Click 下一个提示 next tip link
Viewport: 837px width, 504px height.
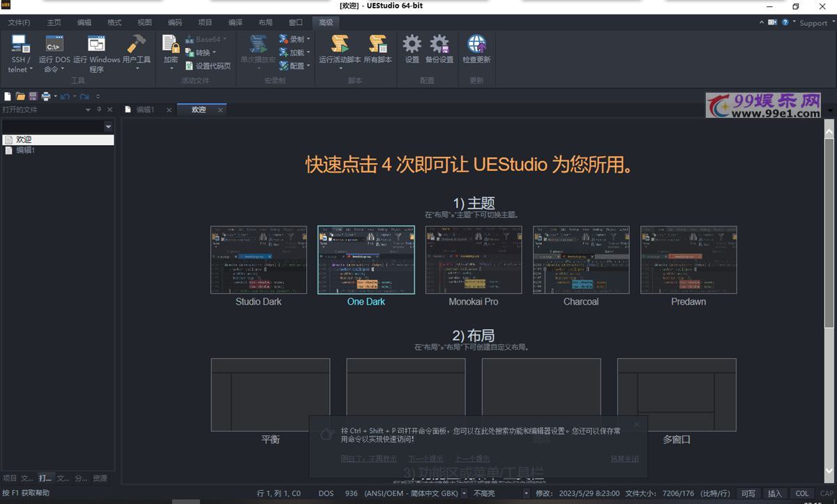426,459
